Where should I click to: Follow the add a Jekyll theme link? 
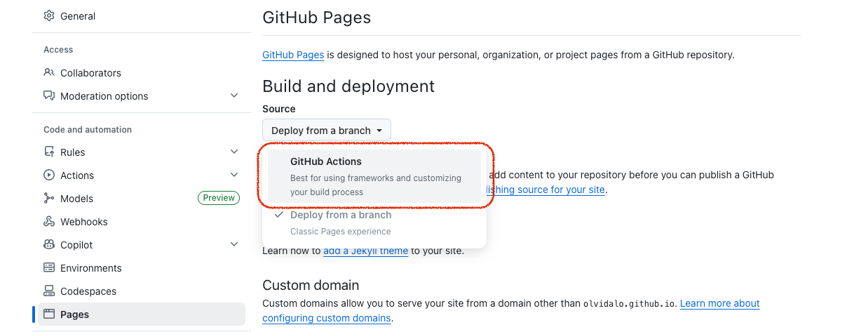tap(365, 251)
